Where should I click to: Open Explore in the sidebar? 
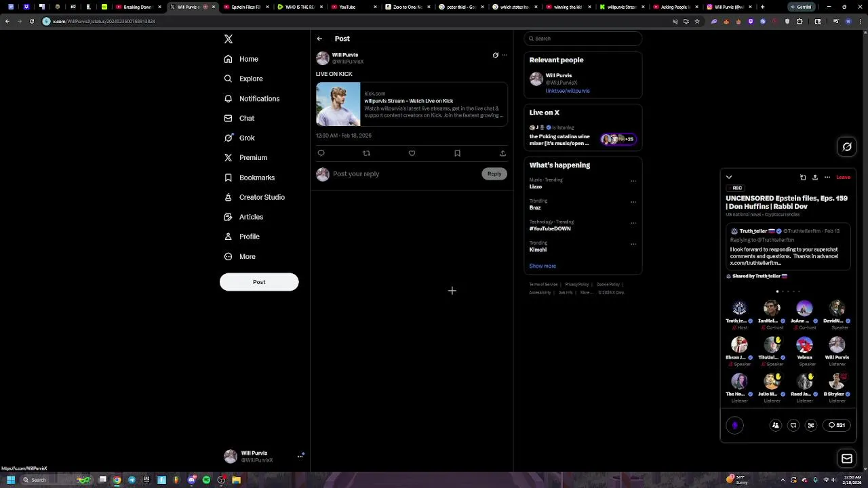(243, 79)
